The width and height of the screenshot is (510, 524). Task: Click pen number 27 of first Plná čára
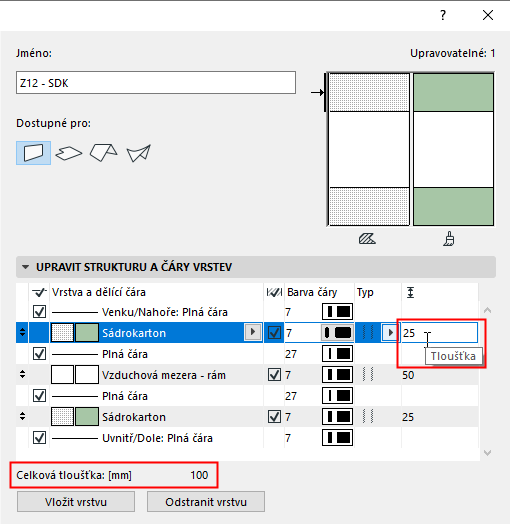coord(291,354)
